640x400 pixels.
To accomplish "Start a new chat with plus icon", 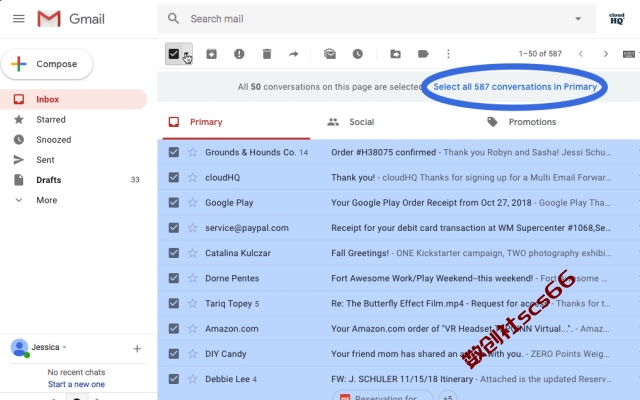I will click(x=137, y=349).
